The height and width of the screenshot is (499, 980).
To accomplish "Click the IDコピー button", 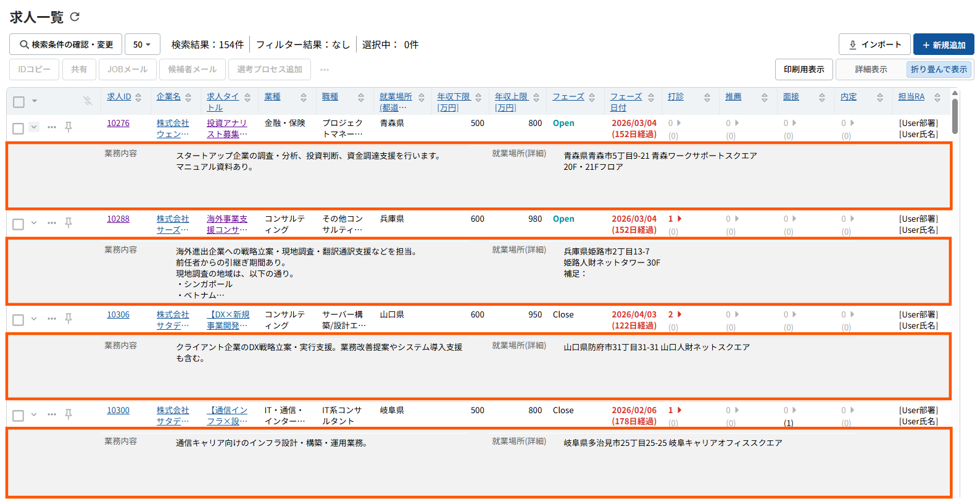I will point(34,69).
